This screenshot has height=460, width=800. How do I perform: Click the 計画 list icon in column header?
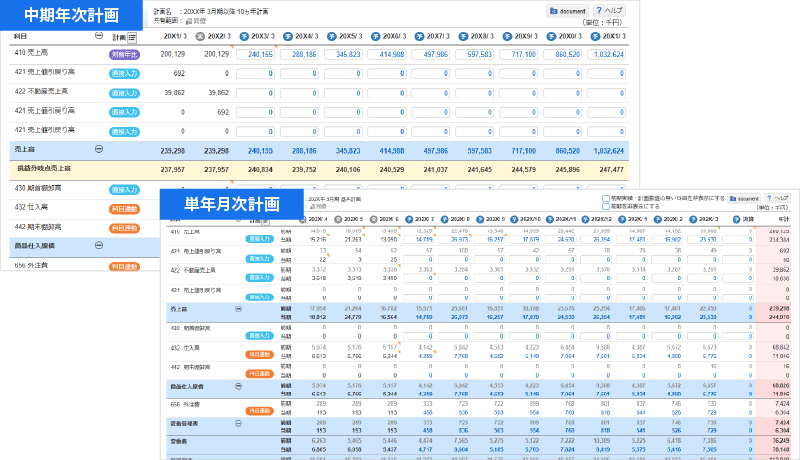click(x=131, y=36)
